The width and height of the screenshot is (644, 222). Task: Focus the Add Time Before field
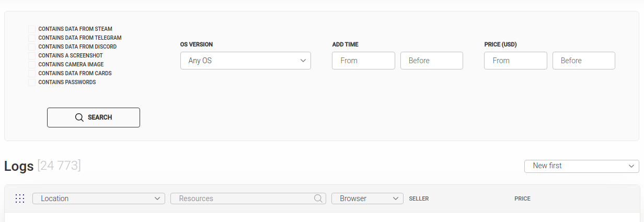(x=431, y=61)
